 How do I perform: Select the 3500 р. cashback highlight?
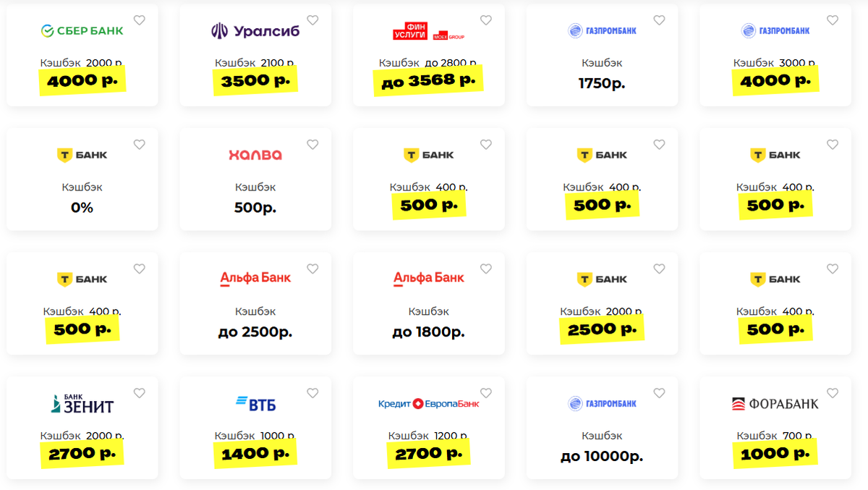click(x=255, y=80)
